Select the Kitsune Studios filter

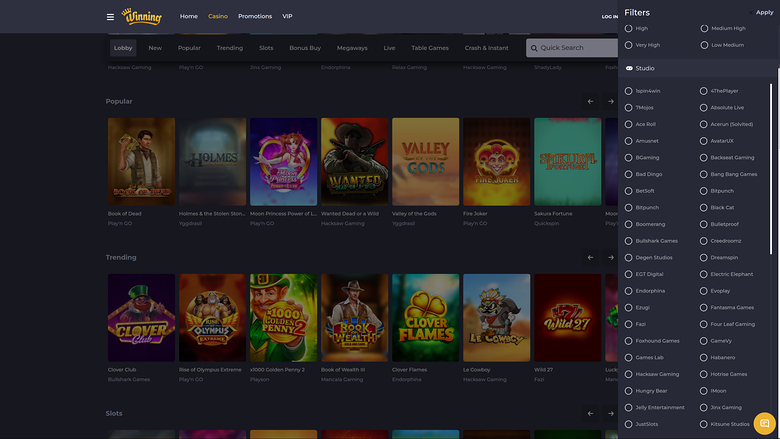tap(703, 425)
